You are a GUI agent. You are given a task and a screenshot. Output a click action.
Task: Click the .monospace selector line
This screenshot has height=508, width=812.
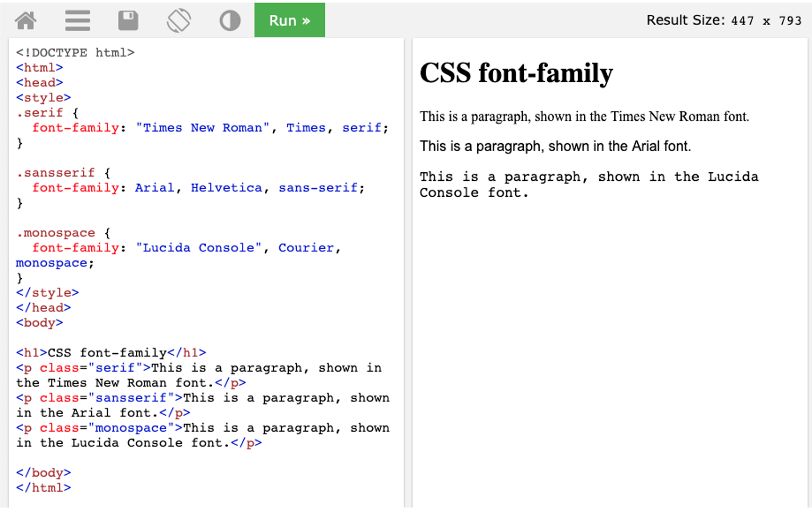[63, 233]
